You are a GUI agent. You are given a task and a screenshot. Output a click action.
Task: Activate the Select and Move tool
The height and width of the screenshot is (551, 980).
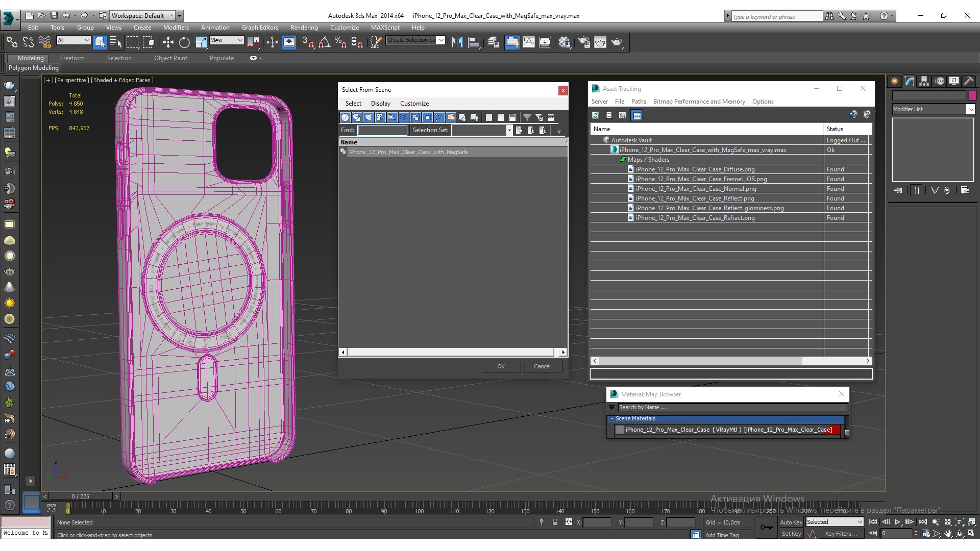pyautogui.click(x=168, y=42)
